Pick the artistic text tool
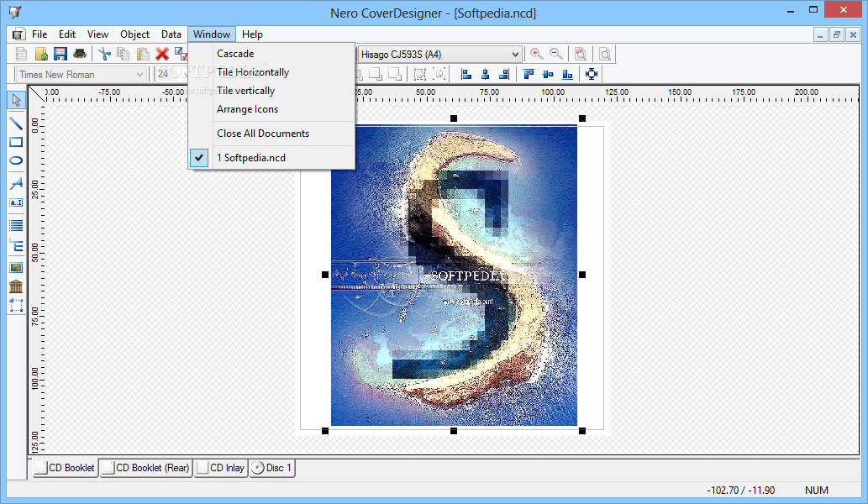 [16, 183]
